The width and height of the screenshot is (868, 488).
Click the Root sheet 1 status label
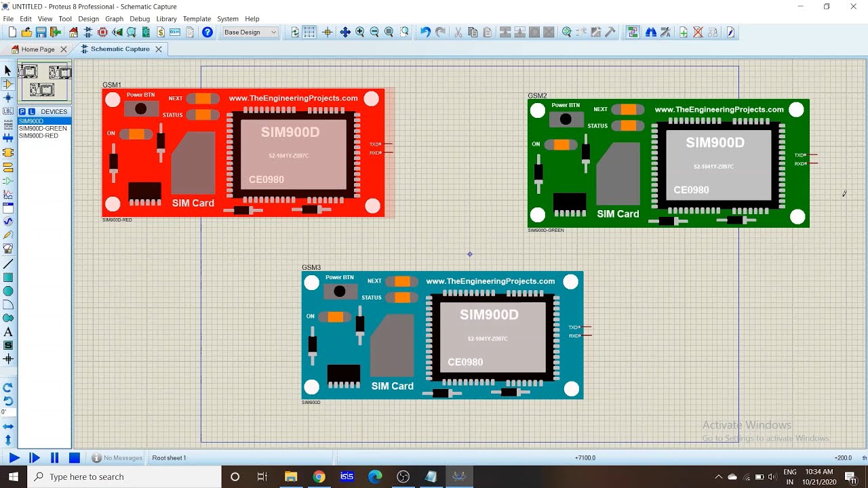169,458
